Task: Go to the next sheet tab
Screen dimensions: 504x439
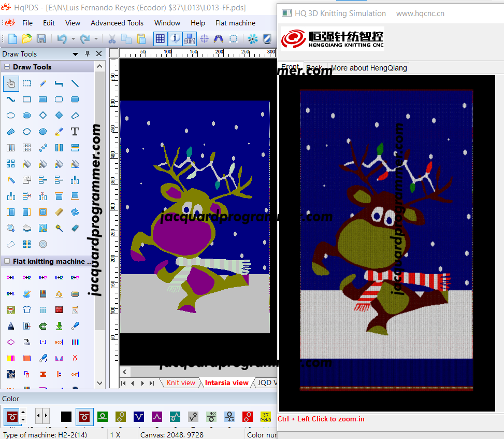Action: click(142, 383)
